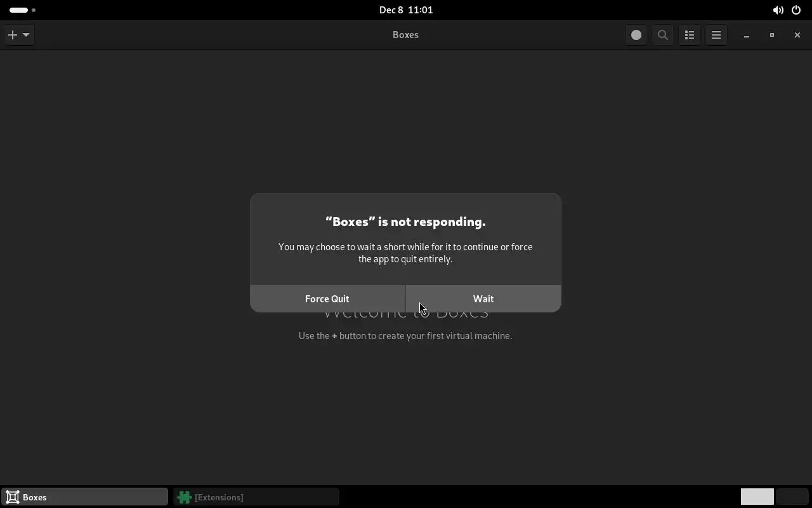Open the Boxes hamburger menu

[x=716, y=35]
